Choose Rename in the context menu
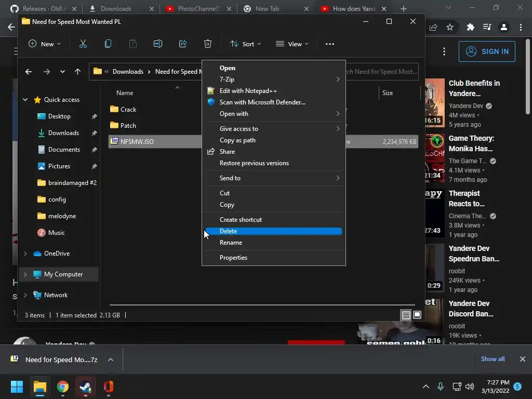The height and width of the screenshot is (399, 532). tap(274, 243)
